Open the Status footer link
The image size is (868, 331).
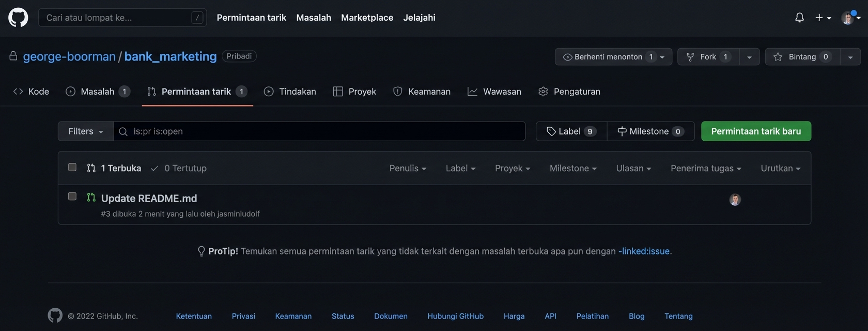pos(343,316)
